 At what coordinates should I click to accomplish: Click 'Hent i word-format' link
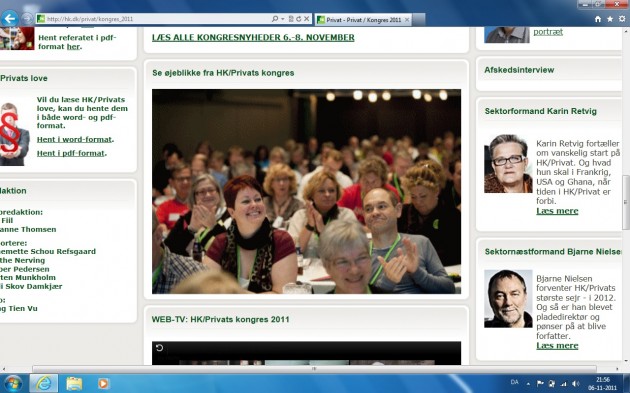pyautogui.click(x=74, y=139)
